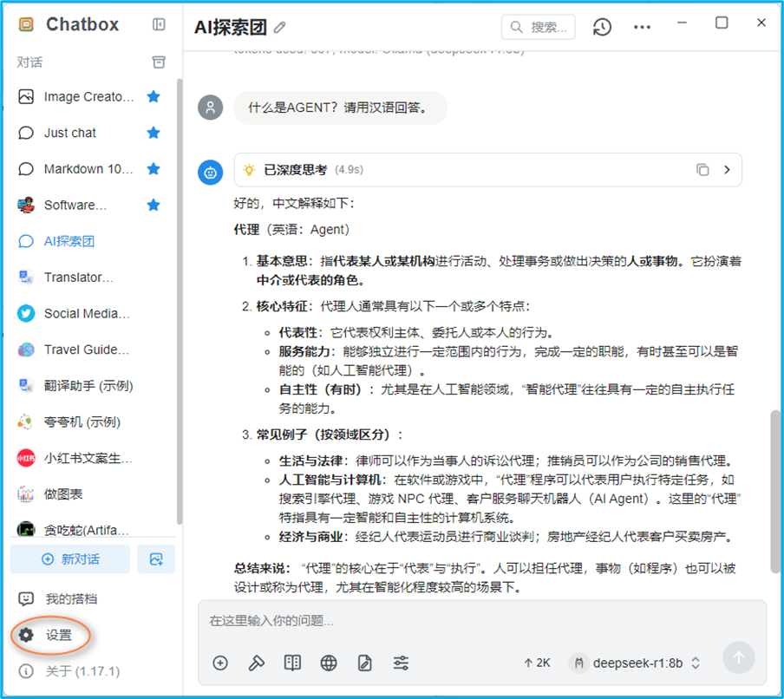Click the sidebar conversation list scrollbar

(x=179, y=300)
